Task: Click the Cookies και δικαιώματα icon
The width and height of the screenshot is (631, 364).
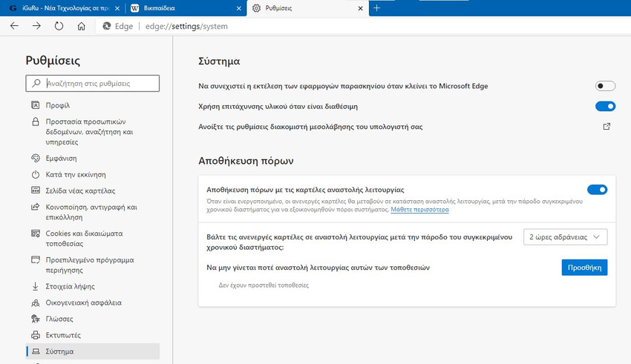Action: click(36, 234)
